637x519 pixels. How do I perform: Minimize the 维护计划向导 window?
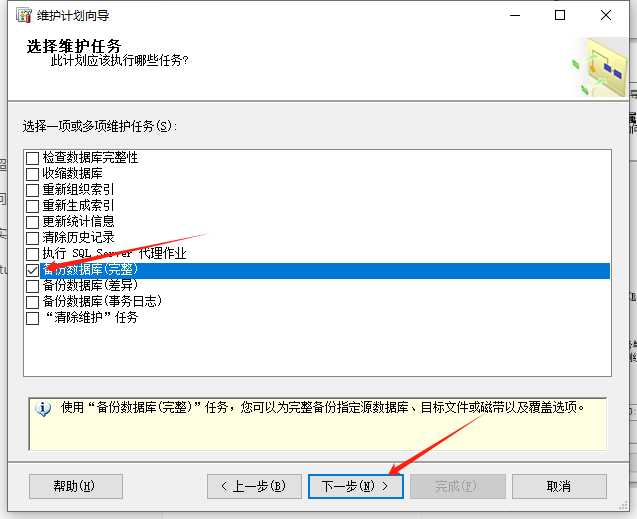click(515, 15)
